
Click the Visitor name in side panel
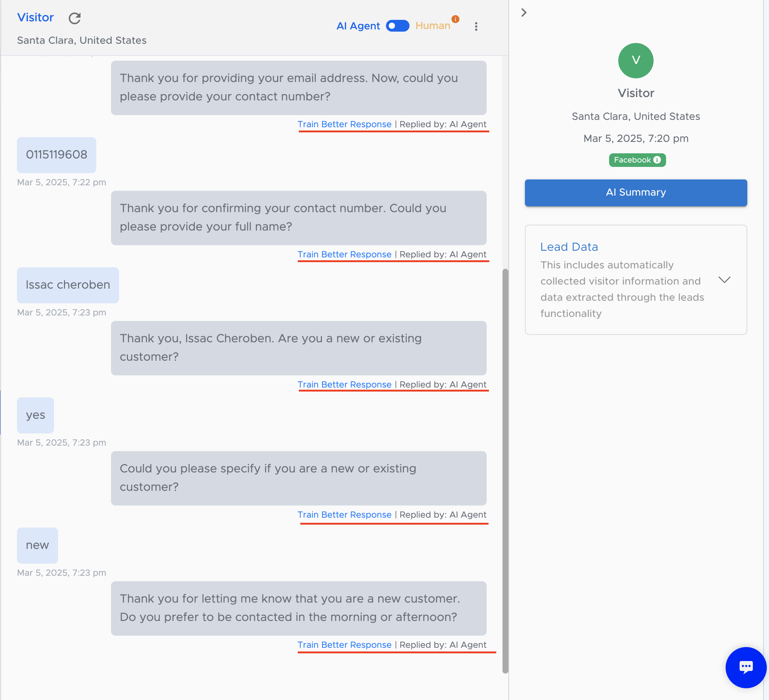pyautogui.click(x=636, y=93)
